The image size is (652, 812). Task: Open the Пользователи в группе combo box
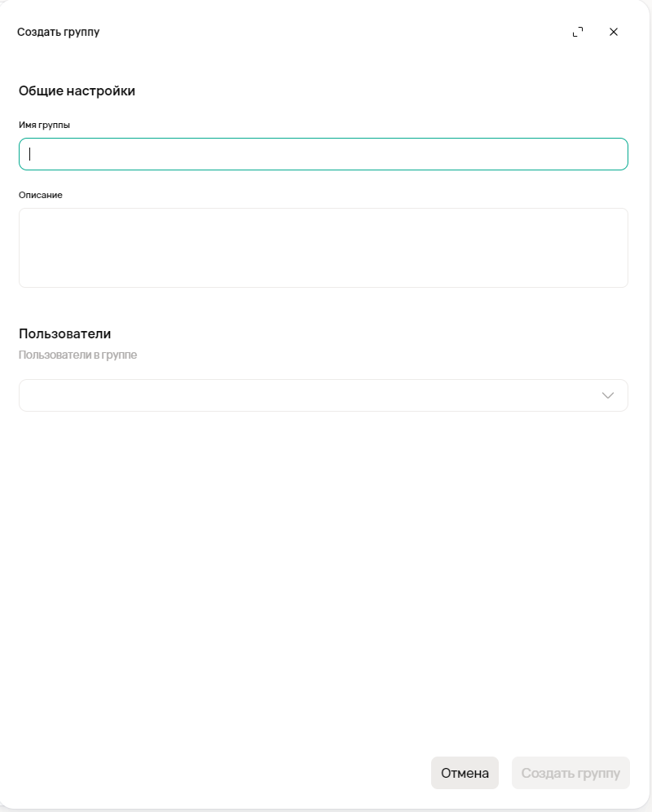[x=310, y=395]
